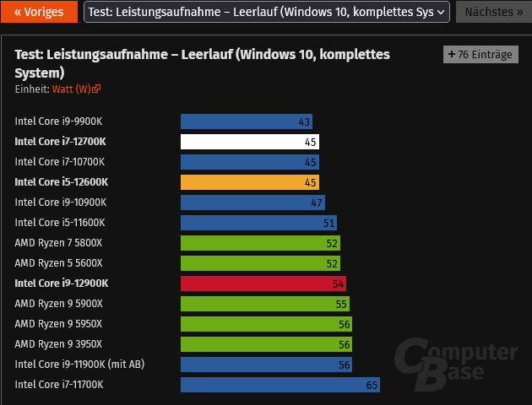Select the Intel Core i7-11700K label

pos(59,385)
